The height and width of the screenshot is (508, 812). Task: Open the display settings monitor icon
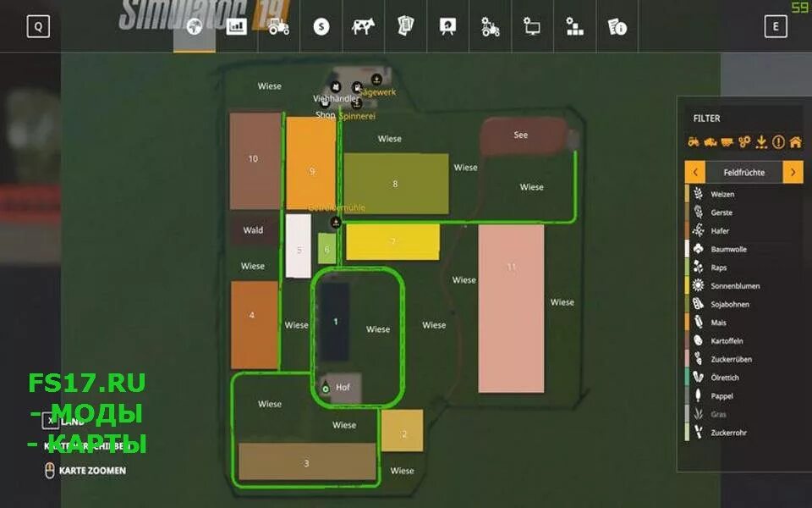pyautogui.click(x=532, y=26)
